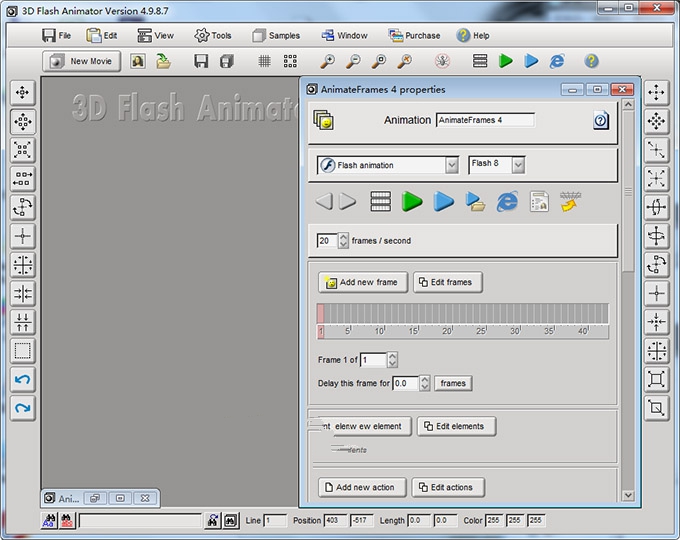Expand the Flash animation type dropdown
This screenshot has width=680, height=540.
tap(452, 165)
